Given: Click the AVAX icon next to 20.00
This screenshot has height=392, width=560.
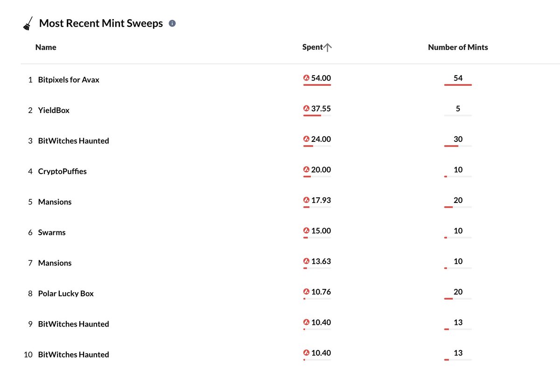Looking at the screenshot, I should pos(307,169).
